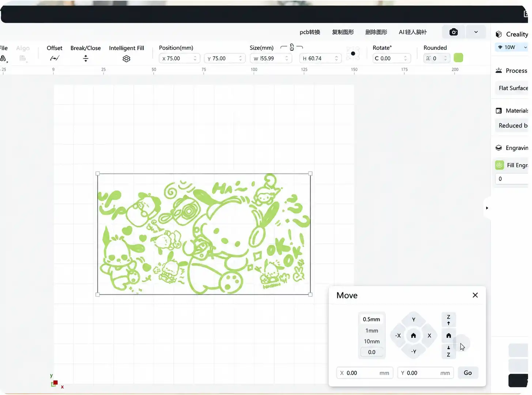Move Z axis down arrow
532x395 pixels.
click(x=449, y=351)
